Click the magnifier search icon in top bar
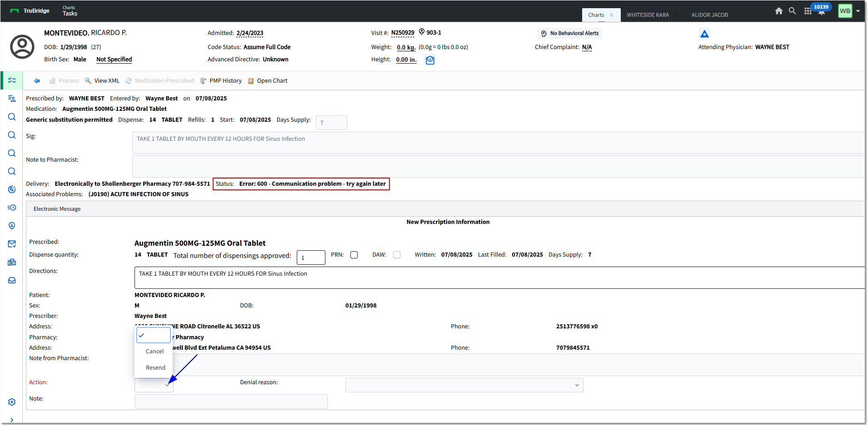The image size is (868, 426). [792, 11]
